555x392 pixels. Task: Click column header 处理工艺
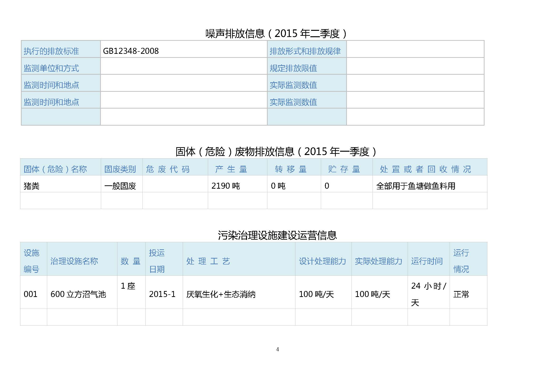pos(208,261)
